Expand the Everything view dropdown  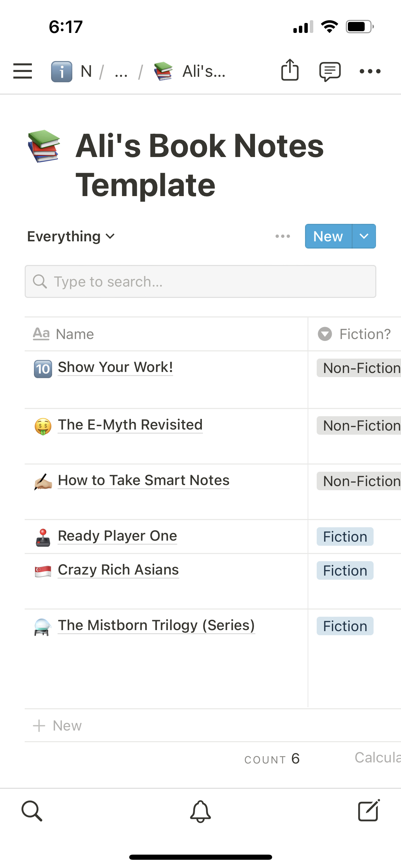tap(71, 237)
